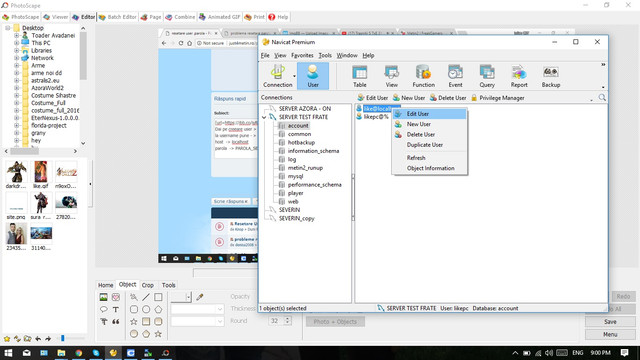Open Connection tool in Navicat toolbar
Screen dimensions: 640x360
click(278, 76)
